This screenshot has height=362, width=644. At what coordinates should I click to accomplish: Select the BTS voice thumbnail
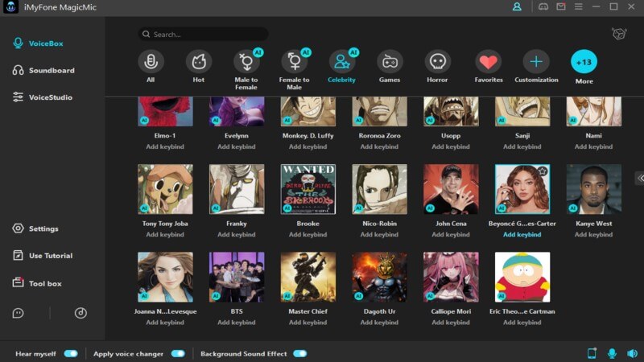237,277
